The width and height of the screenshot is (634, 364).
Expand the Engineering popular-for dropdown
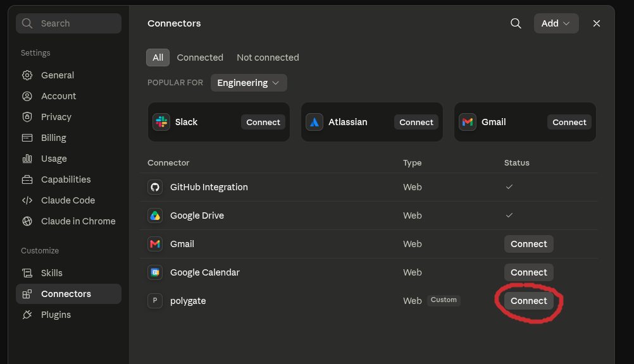pyautogui.click(x=249, y=83)
